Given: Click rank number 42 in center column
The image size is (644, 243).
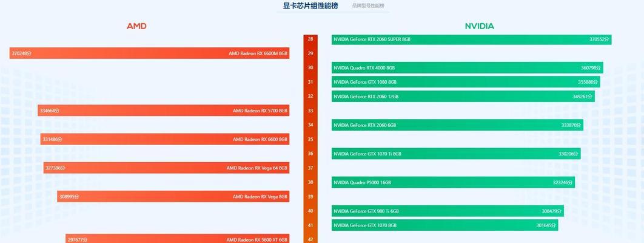Looking at the screenshot, I should (x=310, y=240).
